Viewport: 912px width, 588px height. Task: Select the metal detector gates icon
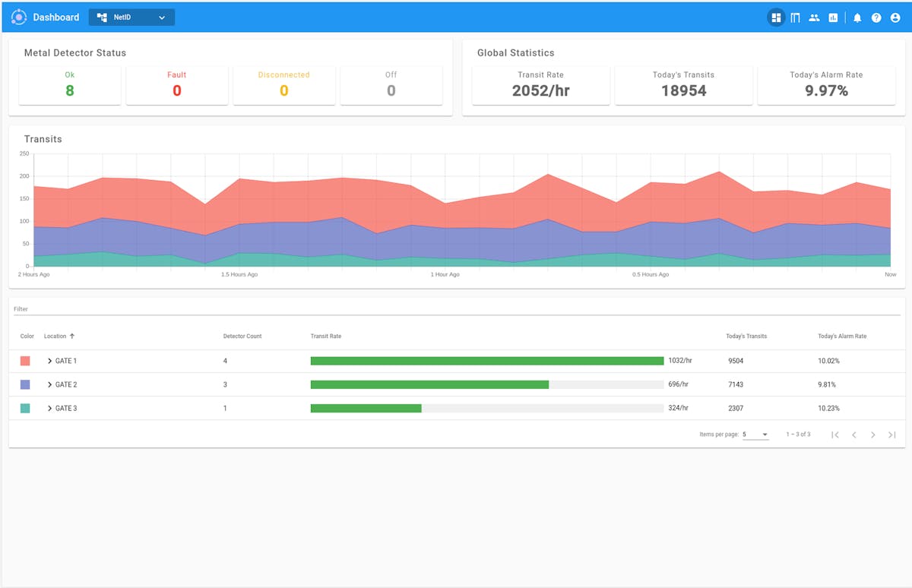pos(795,17)
